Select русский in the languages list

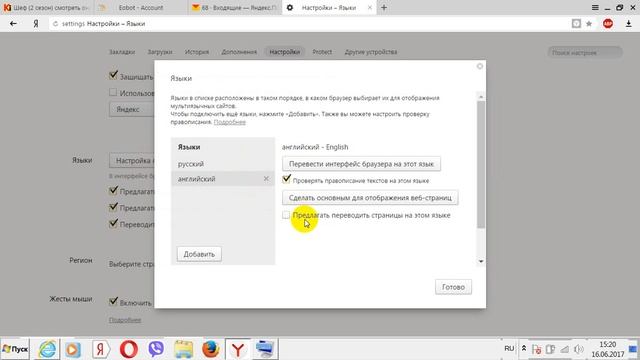[x=223, y=164]
